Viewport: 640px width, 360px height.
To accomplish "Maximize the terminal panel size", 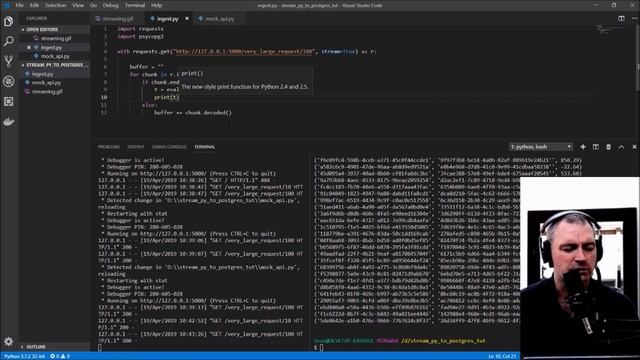I will click(621, 147).
